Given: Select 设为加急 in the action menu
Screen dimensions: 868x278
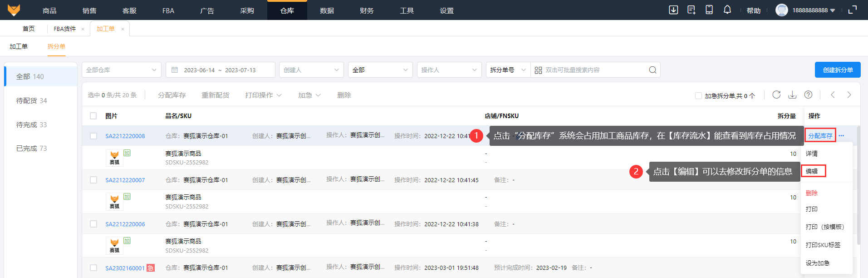Looking at the screenshot, I should (818, 263).
